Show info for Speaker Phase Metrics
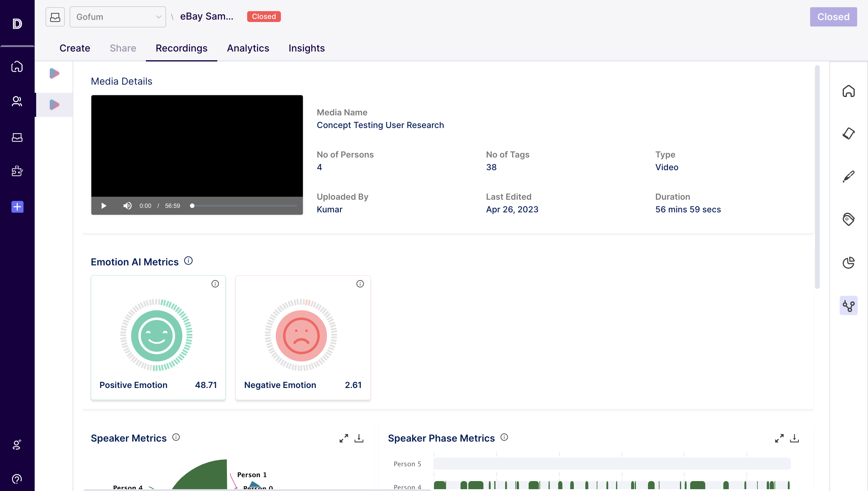The width and height of the screenshot is (868, 491). click(x=504, y=437)
